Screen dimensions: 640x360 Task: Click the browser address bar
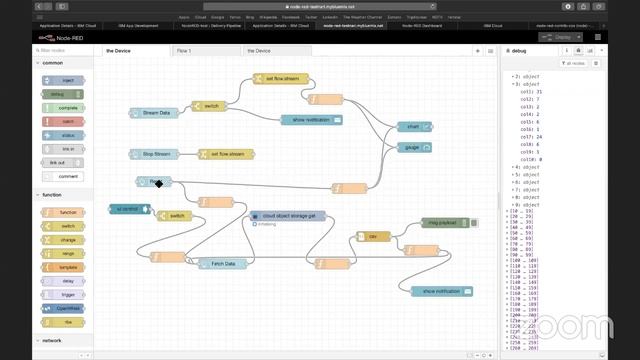tap(320, 6)
